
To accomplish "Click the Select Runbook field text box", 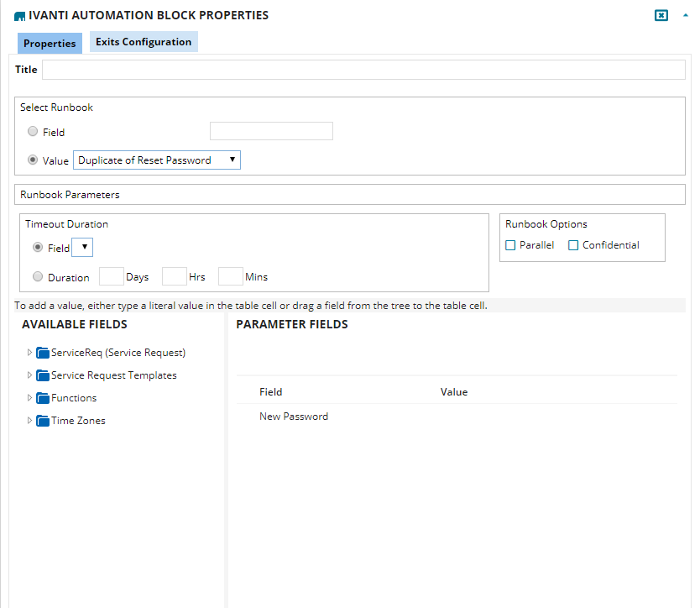I will [271, 131].
